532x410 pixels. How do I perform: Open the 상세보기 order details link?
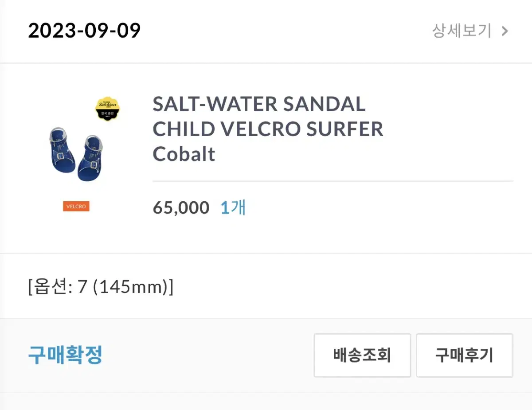click(462, 31)
